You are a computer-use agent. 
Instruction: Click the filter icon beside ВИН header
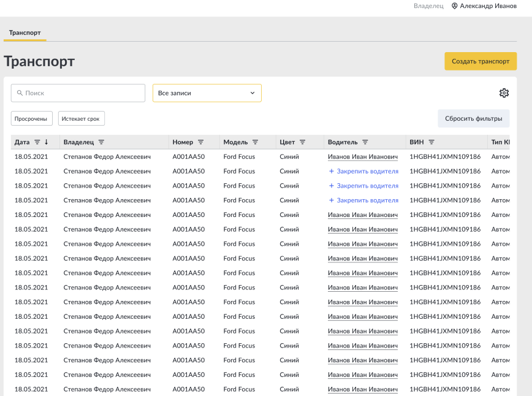click(431, 142)
